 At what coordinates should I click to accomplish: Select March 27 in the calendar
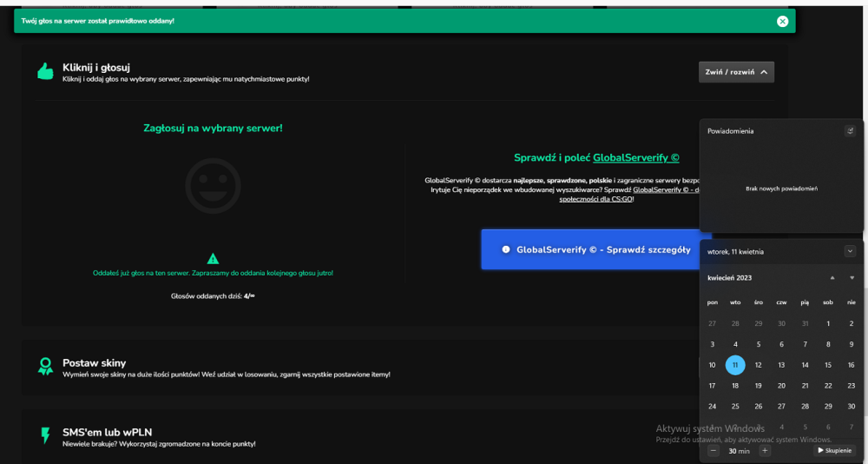[713, 324]
